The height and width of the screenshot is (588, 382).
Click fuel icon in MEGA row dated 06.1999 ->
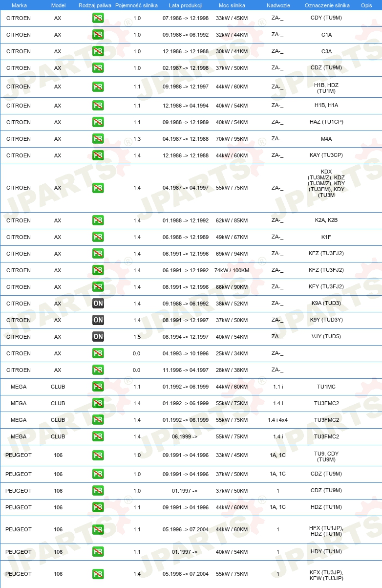tap(98, 436)
